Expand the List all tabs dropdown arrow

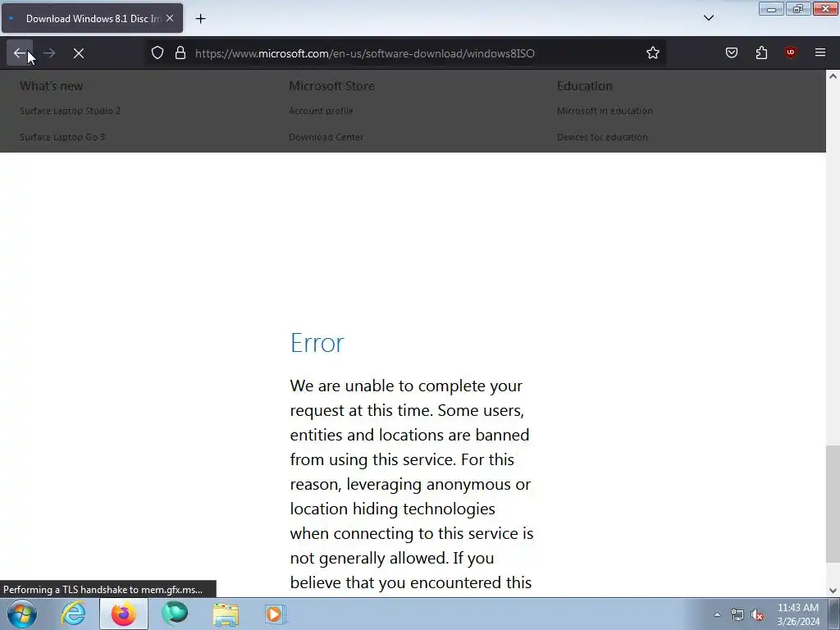coord(708,18)
